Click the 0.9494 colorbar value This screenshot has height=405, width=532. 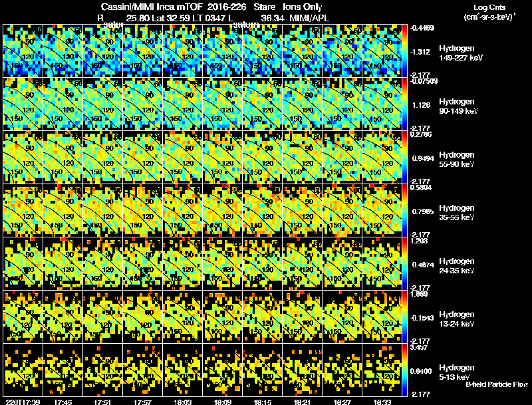click(x=423, y=158)
